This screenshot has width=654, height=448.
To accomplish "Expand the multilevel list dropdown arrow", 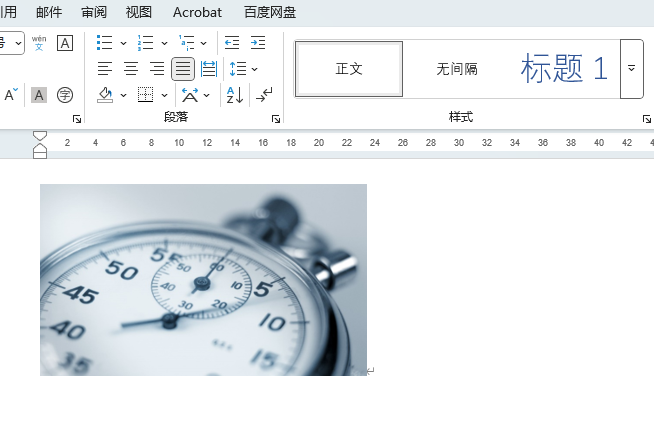I will (204, 43).
